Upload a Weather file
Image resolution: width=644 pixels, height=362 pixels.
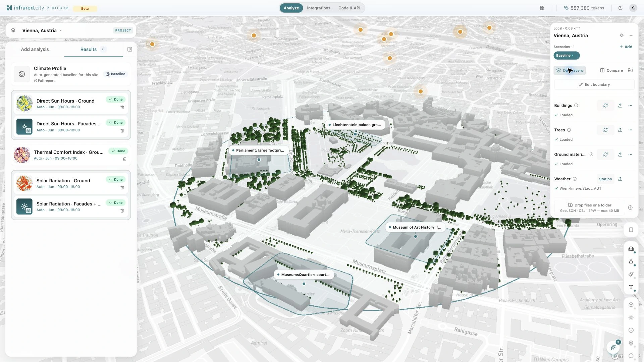click(620, 179)
